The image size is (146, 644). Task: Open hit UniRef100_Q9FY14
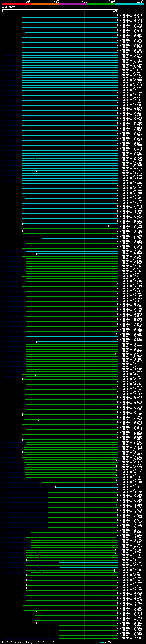click(x=131, y=22)
